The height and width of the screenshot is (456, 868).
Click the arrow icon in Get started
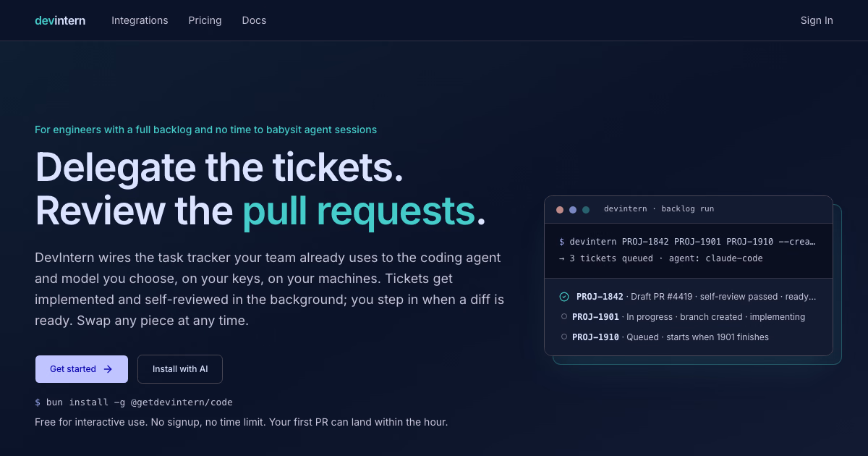pyautogui.click(x=108, y=369)
